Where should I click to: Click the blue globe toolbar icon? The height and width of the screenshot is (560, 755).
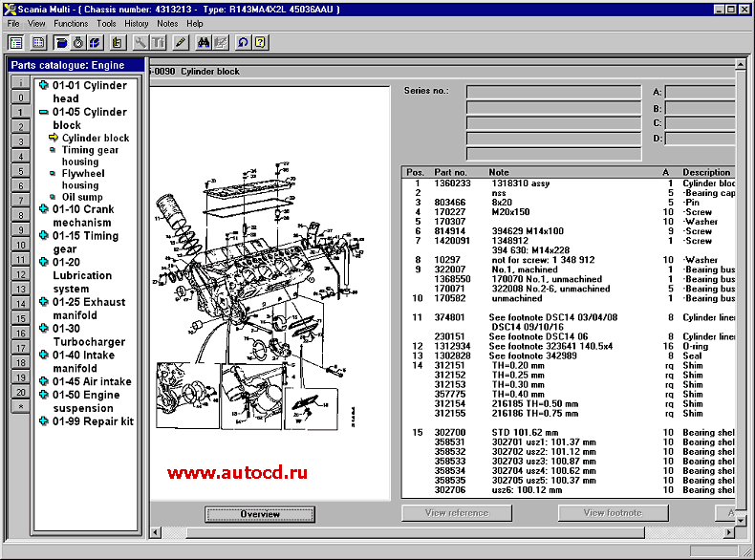point(95,42)
